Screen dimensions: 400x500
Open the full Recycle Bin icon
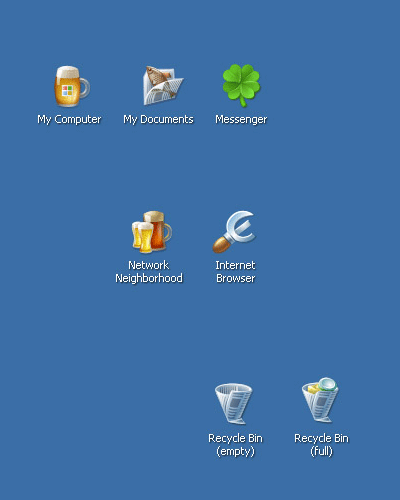coord(320,400)
